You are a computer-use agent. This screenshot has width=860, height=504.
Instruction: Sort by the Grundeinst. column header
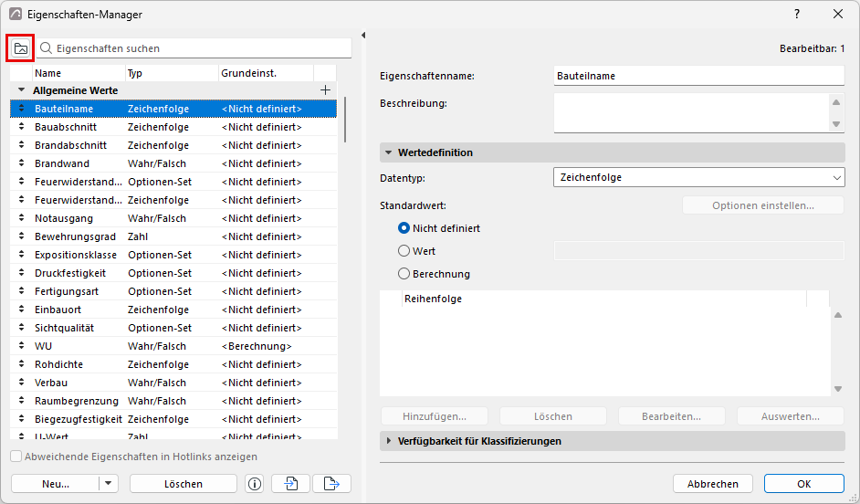point(266,73)
